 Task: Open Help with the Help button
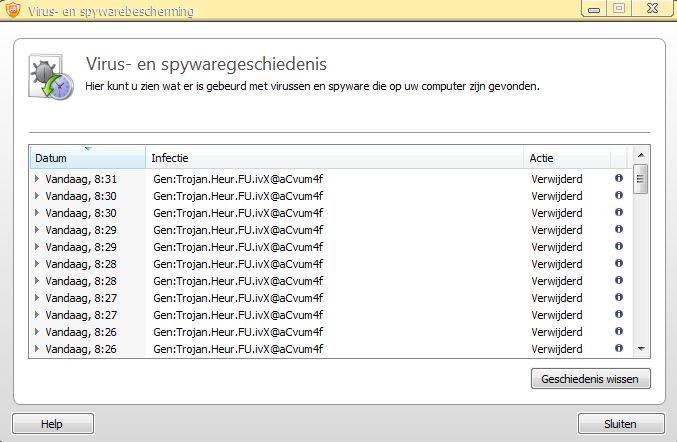[x=52, y=424]
